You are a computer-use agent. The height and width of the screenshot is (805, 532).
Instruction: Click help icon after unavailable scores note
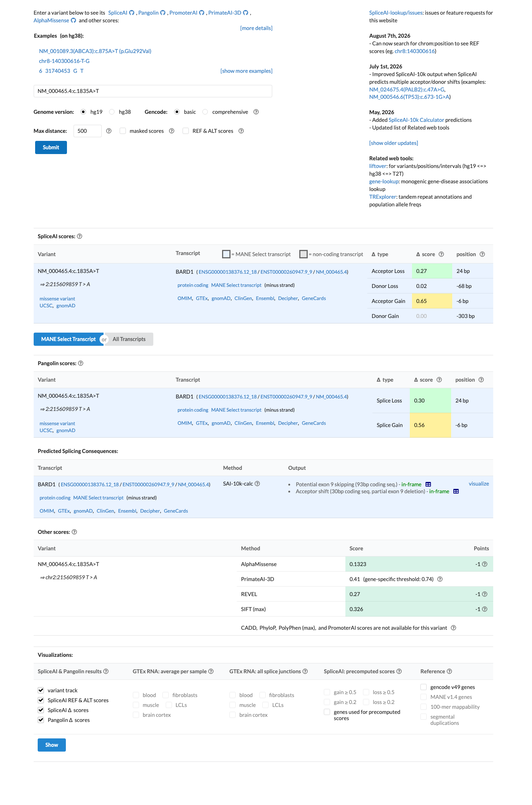pyautogui.click(x=453, y=628)
